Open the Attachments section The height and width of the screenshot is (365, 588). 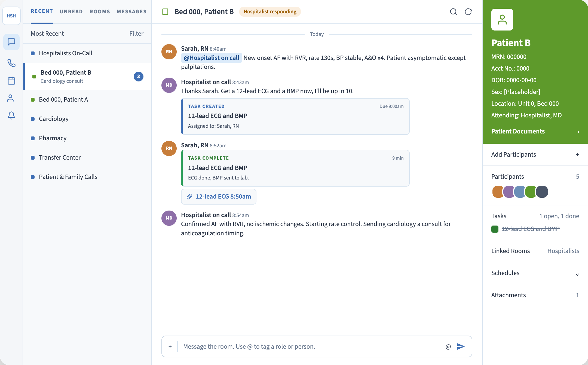point(535,295)
